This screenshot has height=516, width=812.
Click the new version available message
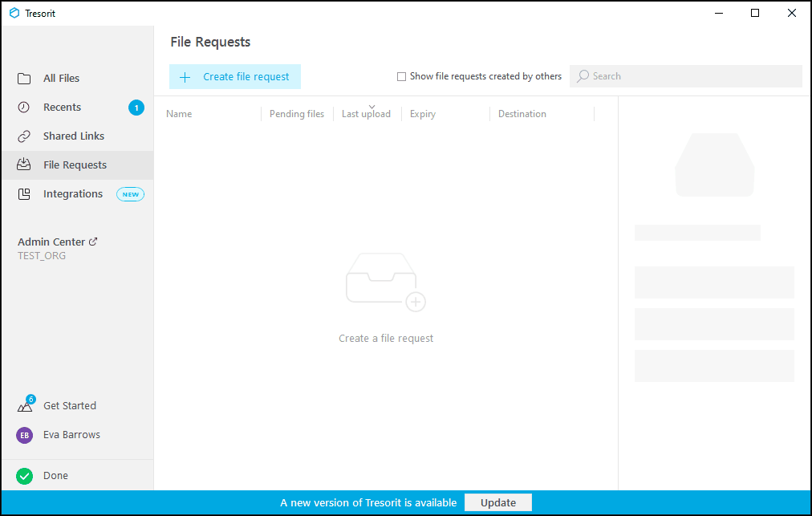point(368,502)
